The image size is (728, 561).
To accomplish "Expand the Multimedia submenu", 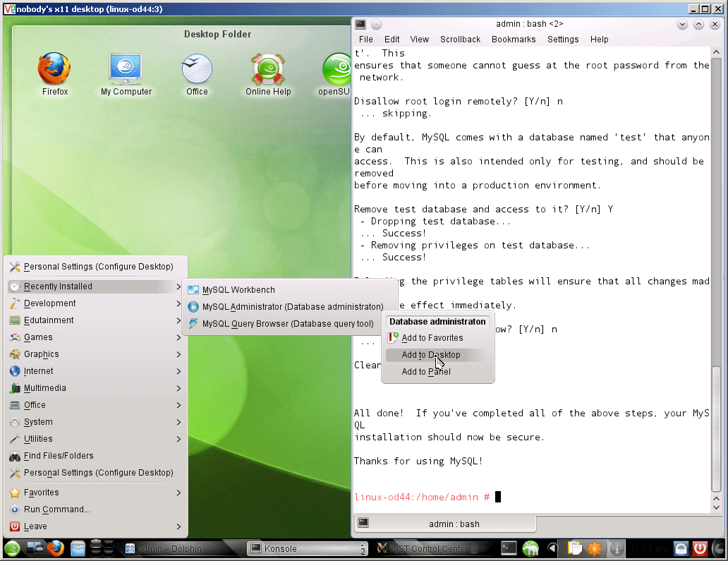I will pos(95,388).
